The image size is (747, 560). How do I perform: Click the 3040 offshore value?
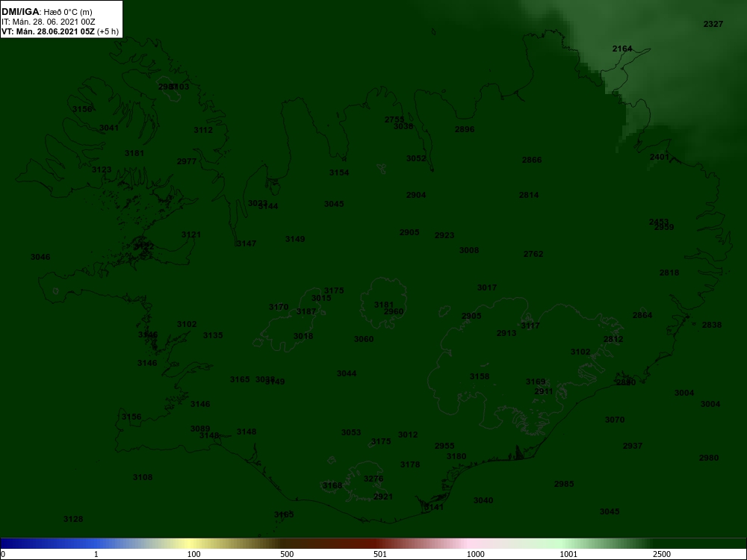tap(483, 500)
